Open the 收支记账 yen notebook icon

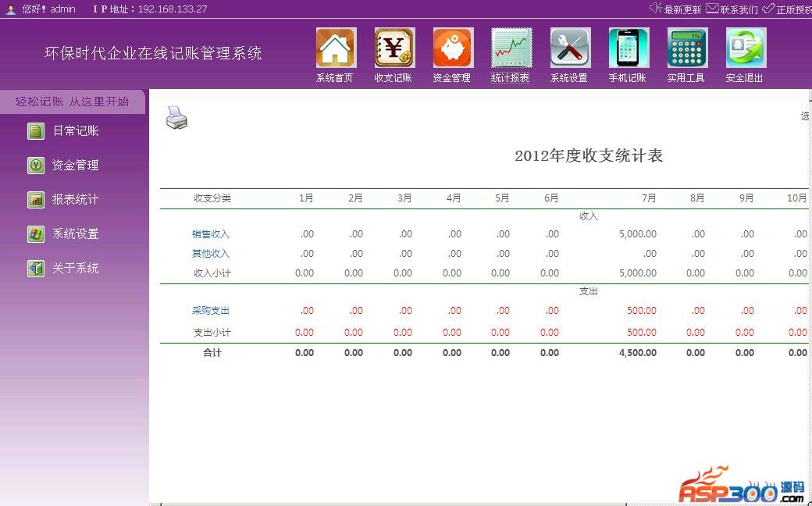click(x=394, y=48)
